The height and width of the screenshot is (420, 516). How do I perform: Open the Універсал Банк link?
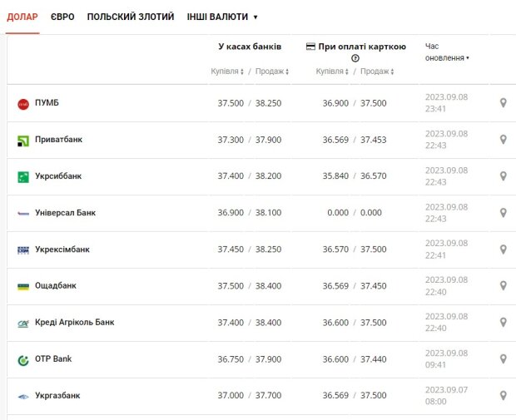click(65, 213)
